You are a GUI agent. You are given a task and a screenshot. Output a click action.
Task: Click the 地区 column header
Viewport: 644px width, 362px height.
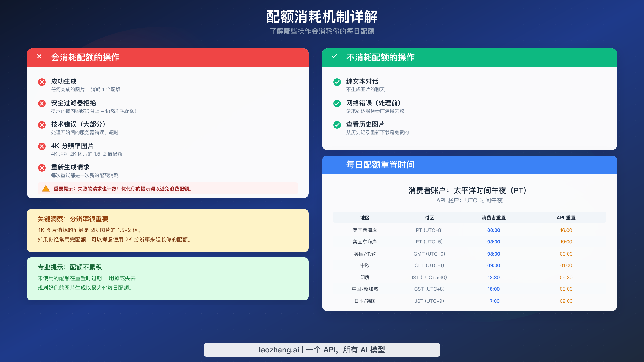(365, 218)
